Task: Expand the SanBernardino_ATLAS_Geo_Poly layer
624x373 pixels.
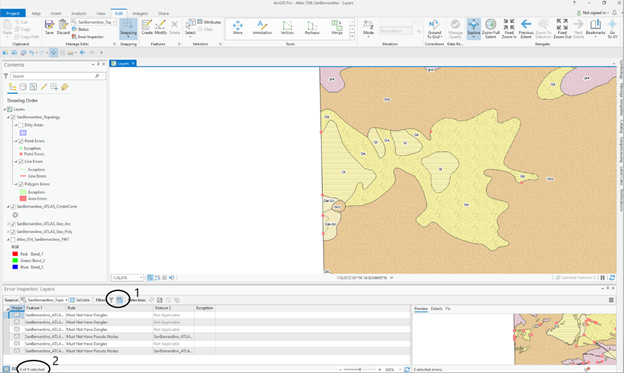Action: pyautogui.click(x=8, y=232)
